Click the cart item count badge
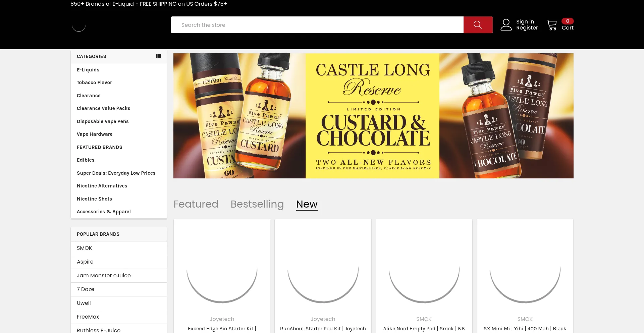This screenshot has height=333, width=644. pos(568,21)
